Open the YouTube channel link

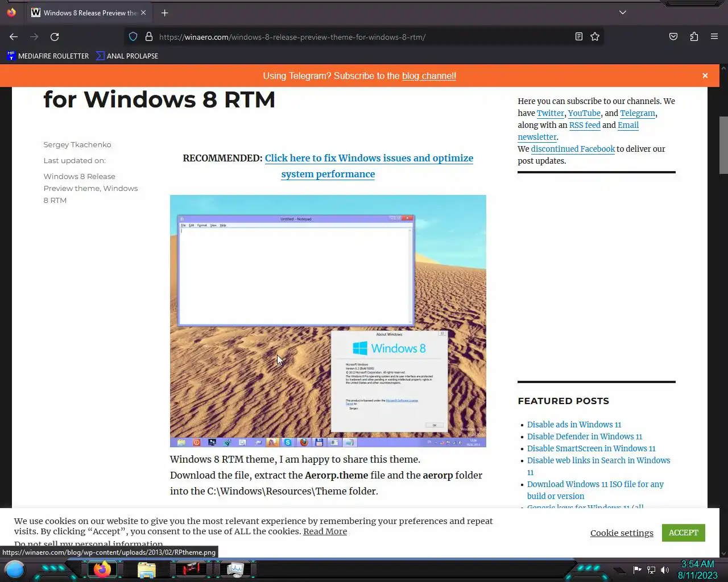point(584,113)
